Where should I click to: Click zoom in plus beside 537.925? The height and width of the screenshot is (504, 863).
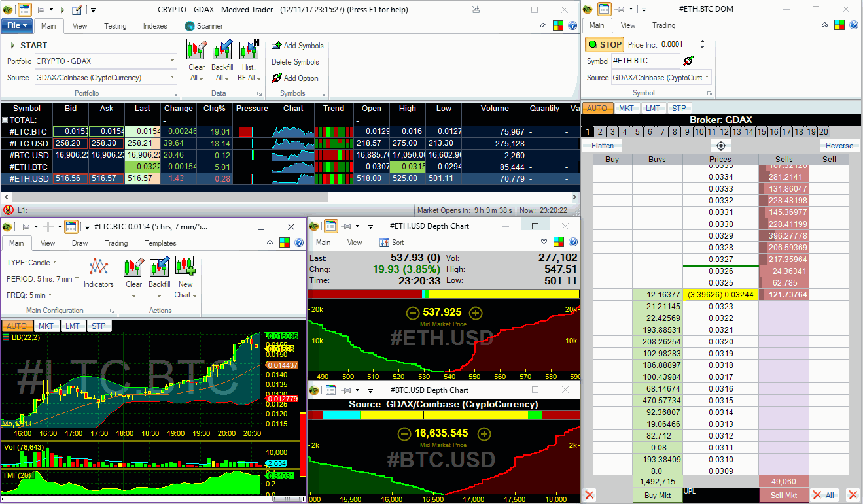click(476, 313)
